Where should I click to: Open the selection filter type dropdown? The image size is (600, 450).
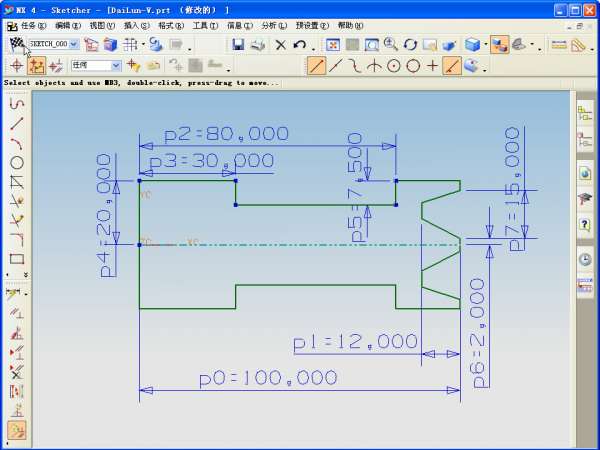click(117, 66)
